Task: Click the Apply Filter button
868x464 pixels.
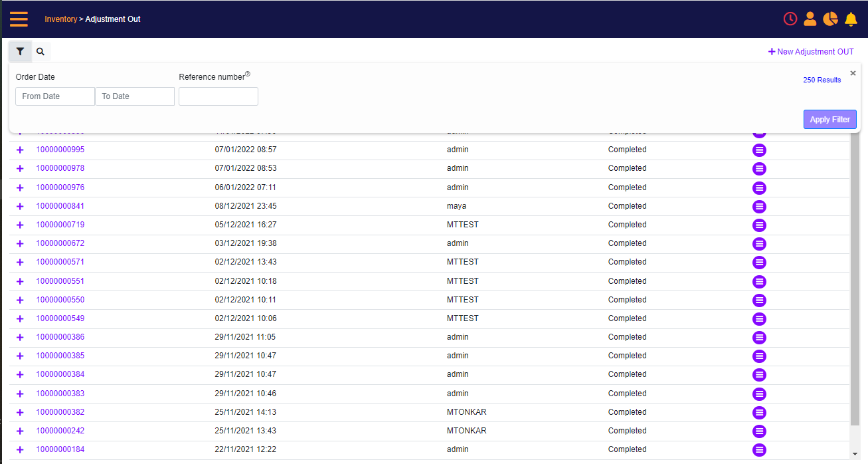Action: 829,119
